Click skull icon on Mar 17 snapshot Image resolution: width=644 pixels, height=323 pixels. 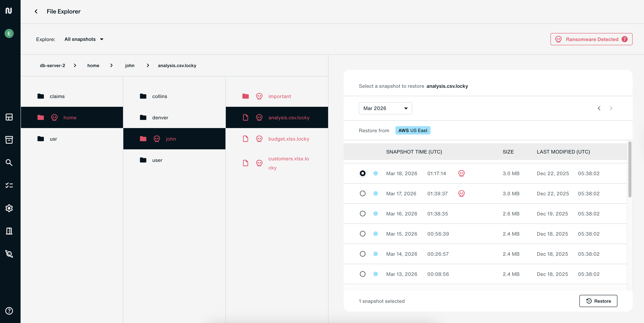tap(461, 194)
